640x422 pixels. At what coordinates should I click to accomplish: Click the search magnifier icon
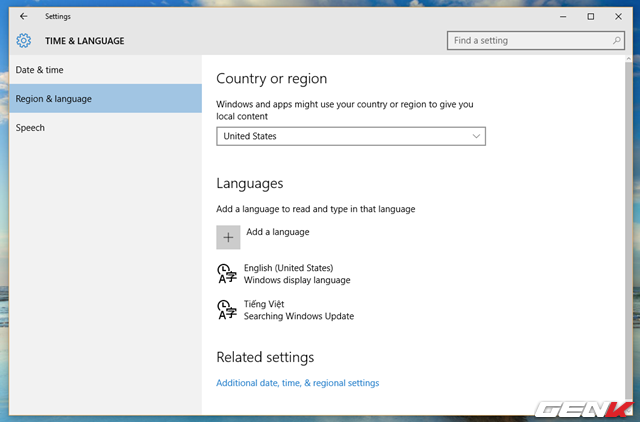616,40
